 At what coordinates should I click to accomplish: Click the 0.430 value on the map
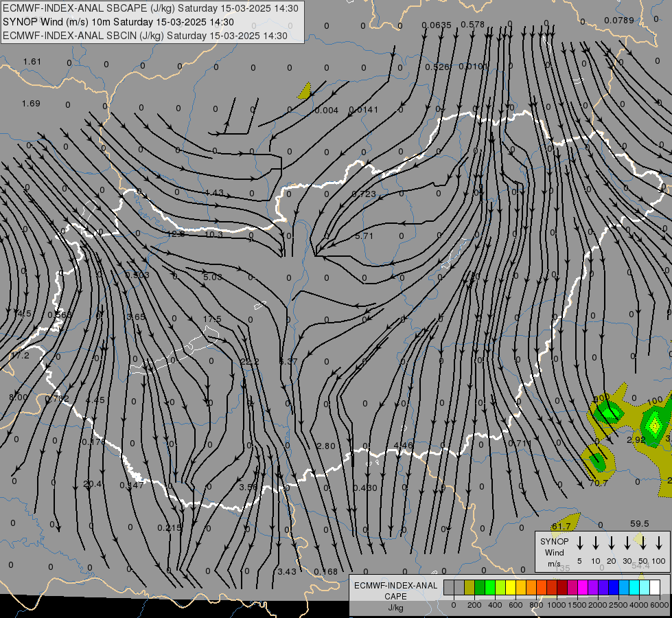tap(365, 488)
